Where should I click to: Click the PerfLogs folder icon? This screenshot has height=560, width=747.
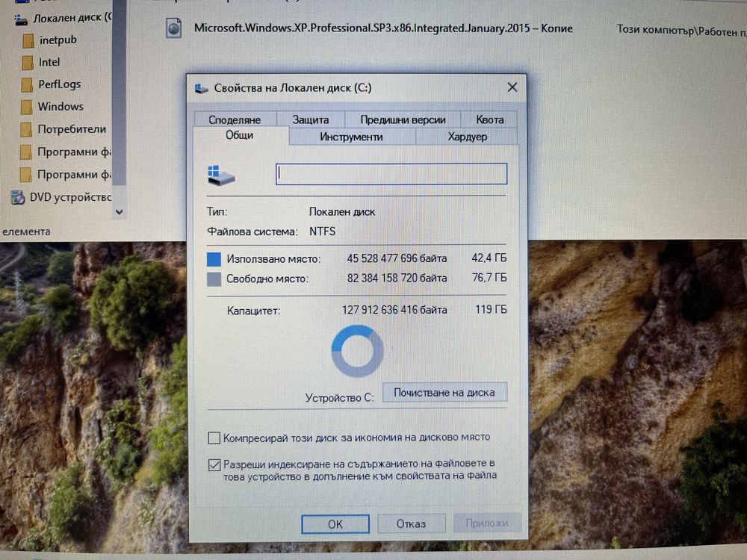point(27,85)
